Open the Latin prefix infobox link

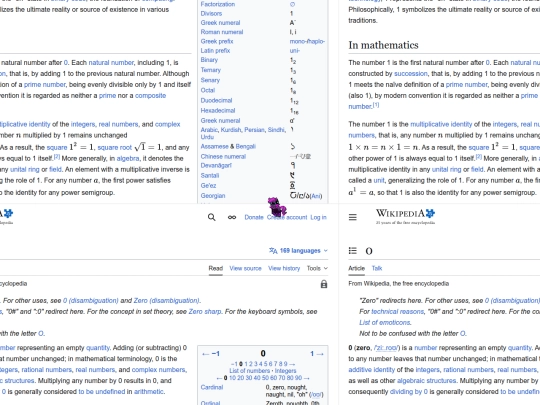(215, 51)
